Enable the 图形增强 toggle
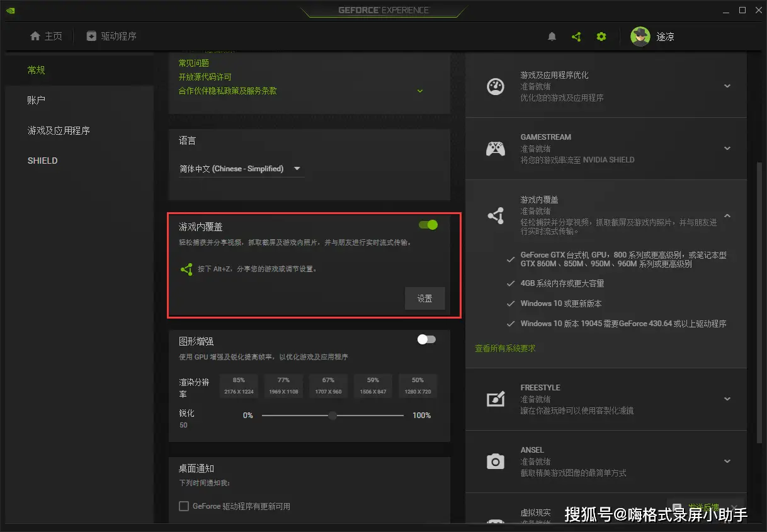767x532 pixels. (x=426, y=339)
